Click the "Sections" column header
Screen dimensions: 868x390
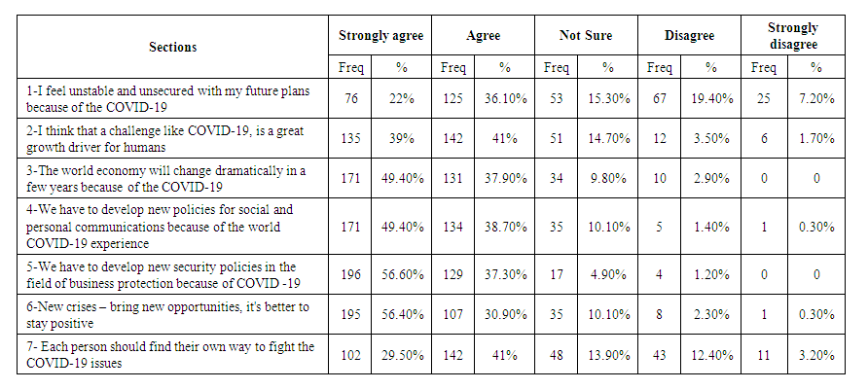pyautogui.click(x=173, y=48)
